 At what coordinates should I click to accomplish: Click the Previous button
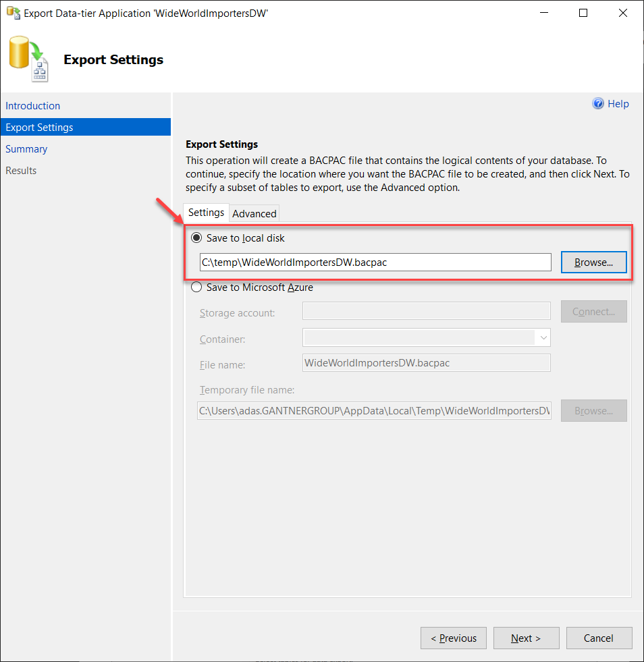tap(453, 638)
